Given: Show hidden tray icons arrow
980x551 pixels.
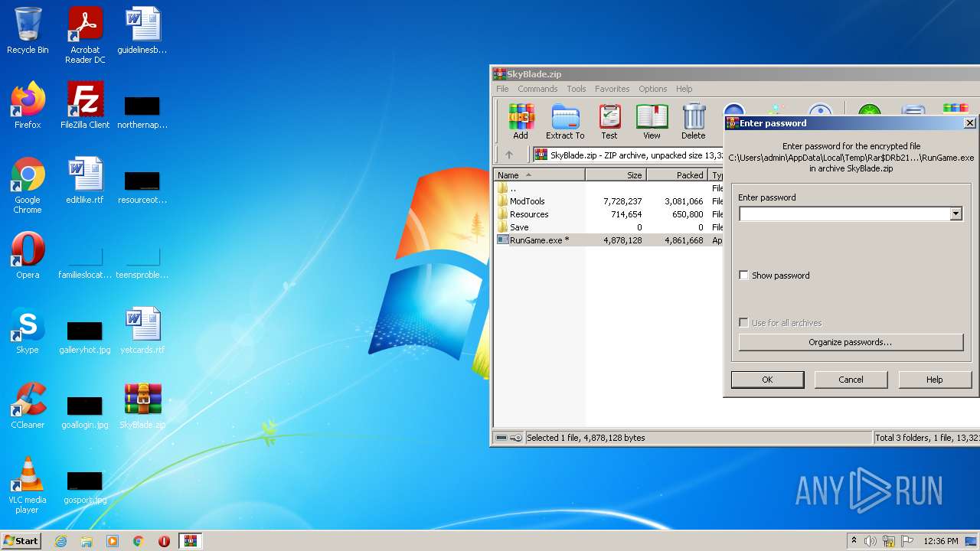Looking at the screenshot, I should (x=854, y=541).
